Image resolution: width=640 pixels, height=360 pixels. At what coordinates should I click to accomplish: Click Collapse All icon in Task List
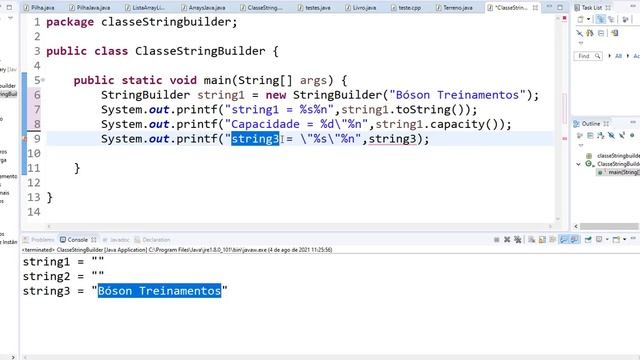coord(601,33)
